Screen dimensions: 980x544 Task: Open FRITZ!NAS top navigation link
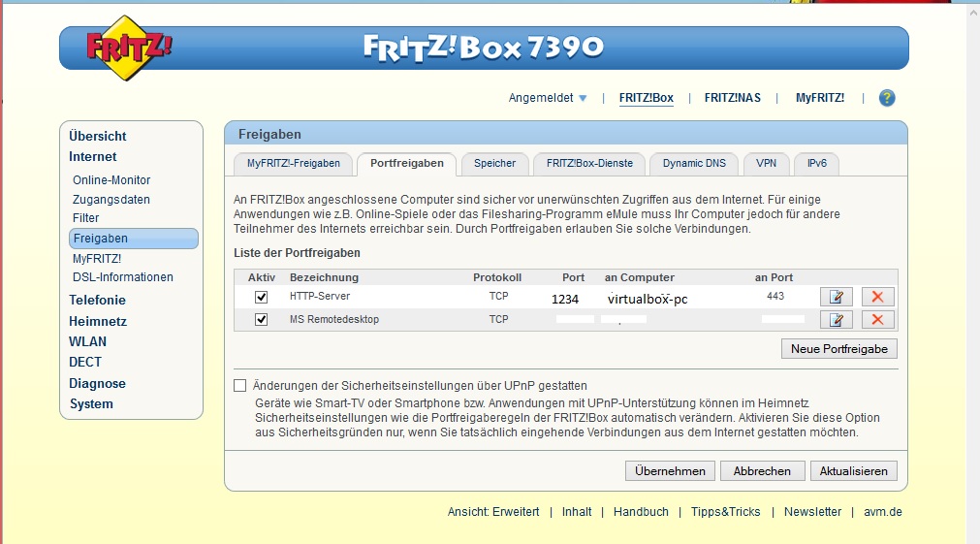[733, 98]
